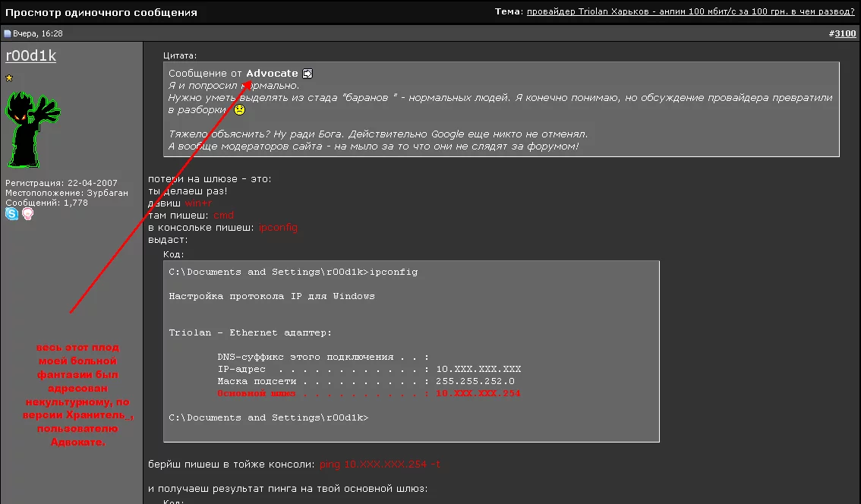
Task: Open the post number #3100 link
Action: [x=845, y=33]
